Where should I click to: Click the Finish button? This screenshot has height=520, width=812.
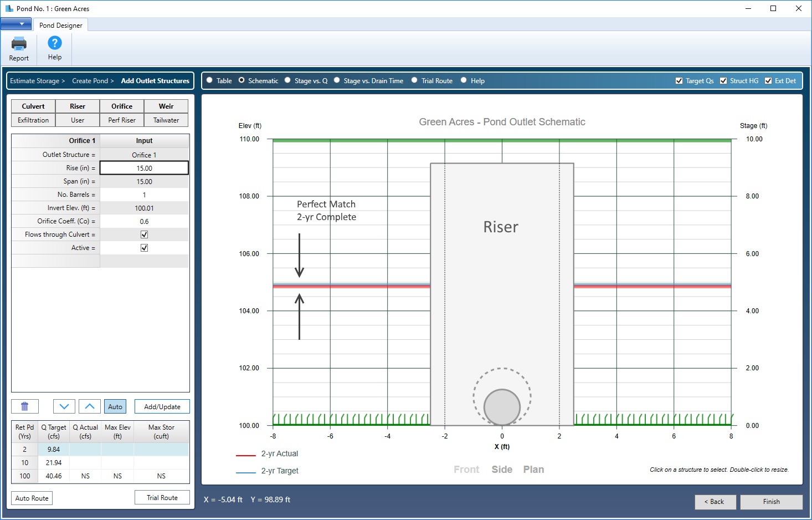point(772,502)
